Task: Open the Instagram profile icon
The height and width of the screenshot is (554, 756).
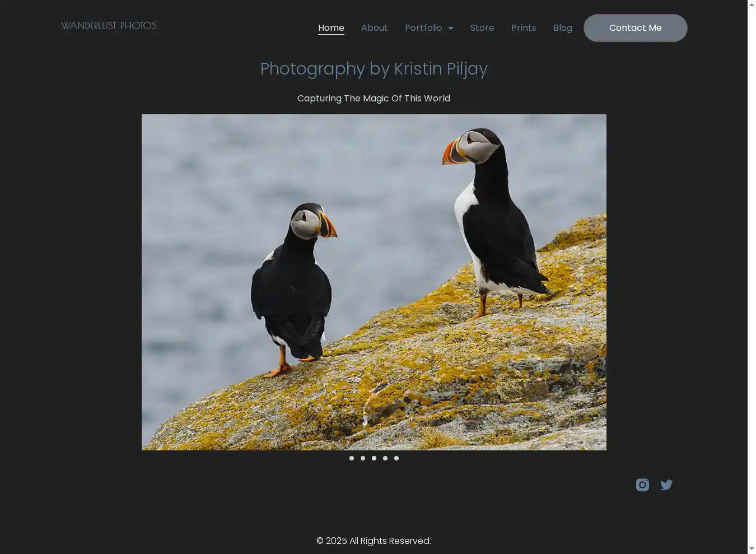Action: (642, 485)
